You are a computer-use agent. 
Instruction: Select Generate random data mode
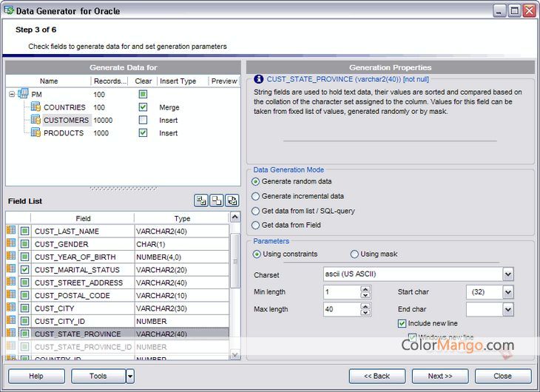point(255,181)
